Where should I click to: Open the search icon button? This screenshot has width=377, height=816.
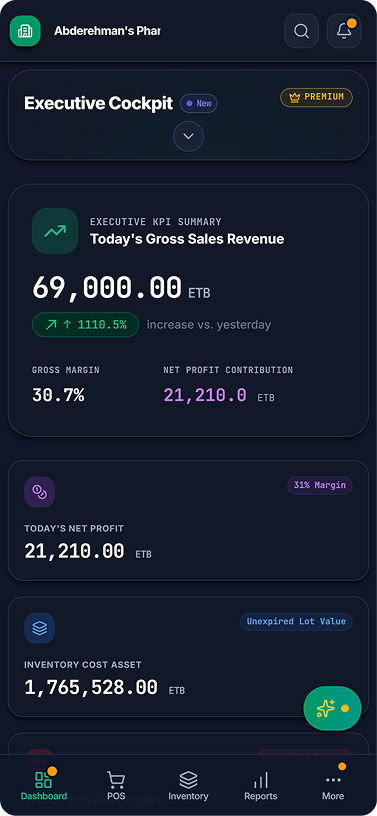coord(301,31)
